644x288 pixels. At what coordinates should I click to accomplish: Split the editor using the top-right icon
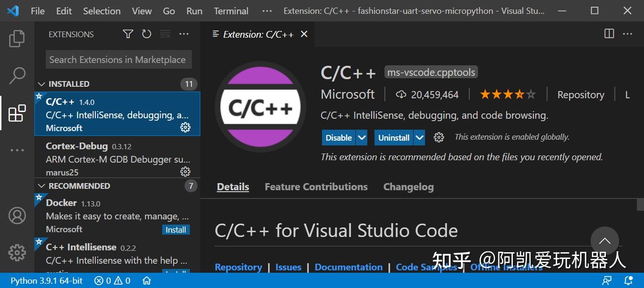[x=609, y=33]
